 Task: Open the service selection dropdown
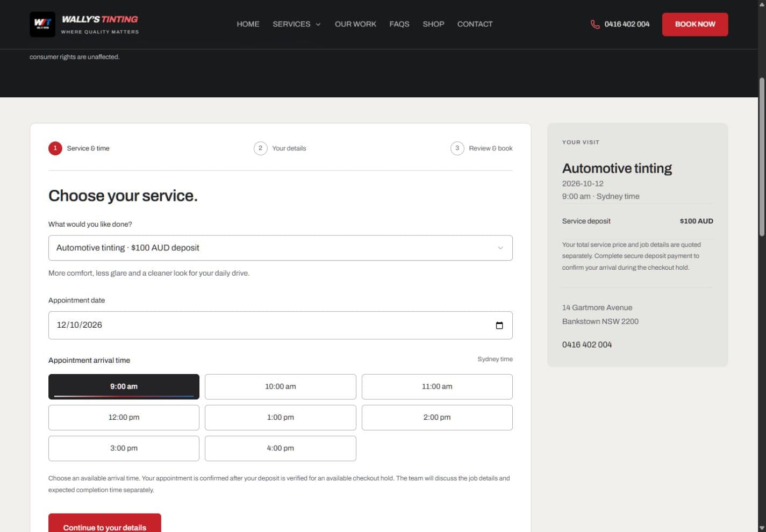281,248
